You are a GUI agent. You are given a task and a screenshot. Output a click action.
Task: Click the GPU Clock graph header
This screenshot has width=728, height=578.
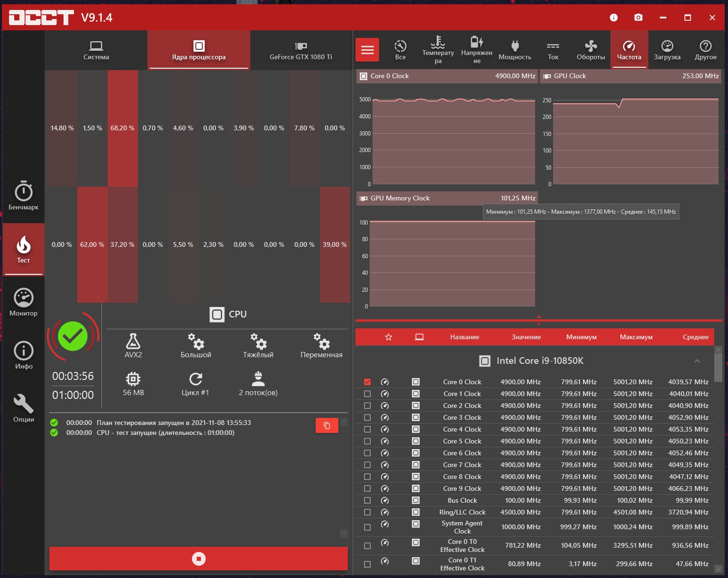tap(630, 76)
